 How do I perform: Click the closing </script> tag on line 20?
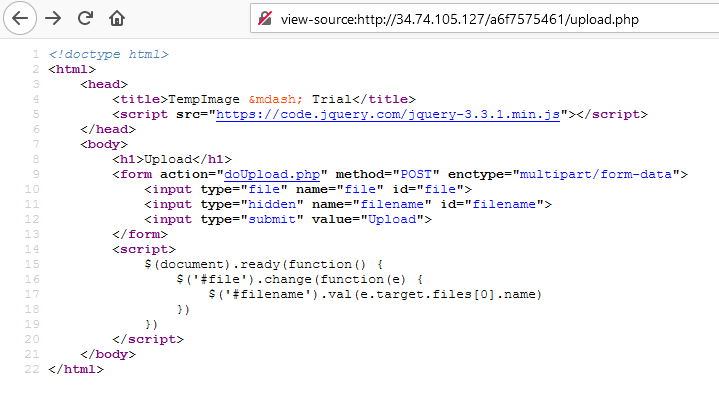[148, 339]
